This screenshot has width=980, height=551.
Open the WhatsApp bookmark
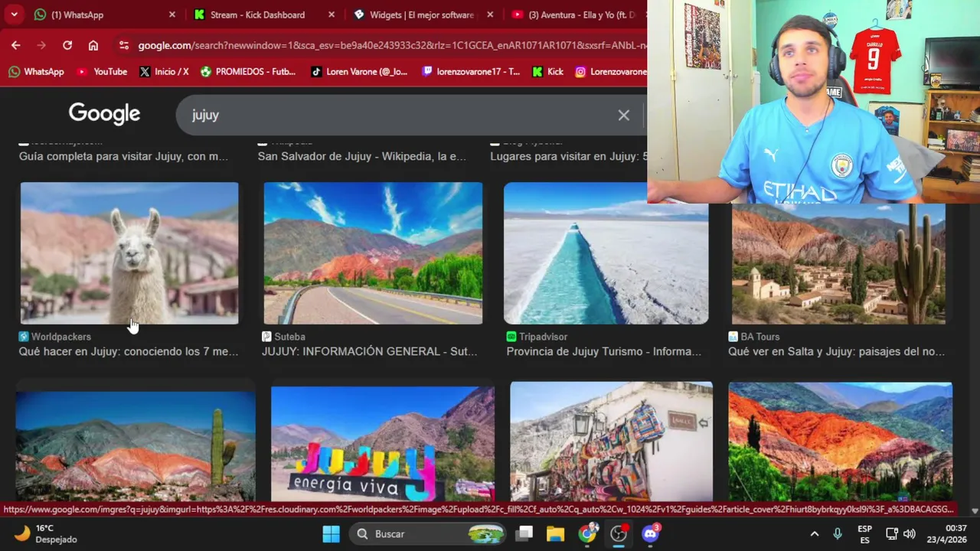tap(36, 71)
